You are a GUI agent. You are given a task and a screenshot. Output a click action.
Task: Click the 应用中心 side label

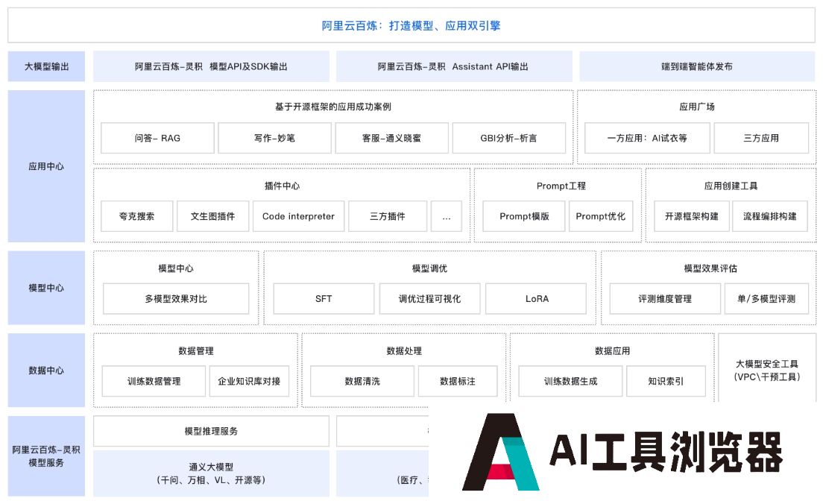pyautogui.click(x=46, y=166)
